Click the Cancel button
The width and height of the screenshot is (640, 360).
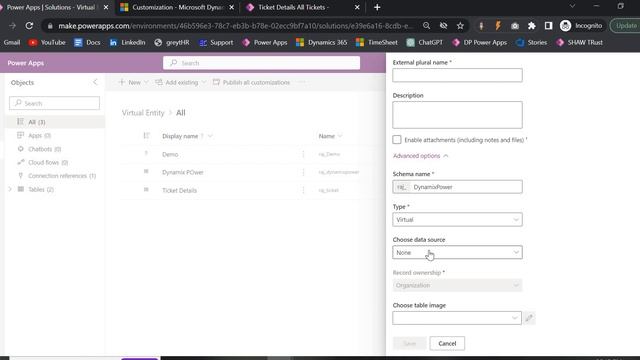447,343
